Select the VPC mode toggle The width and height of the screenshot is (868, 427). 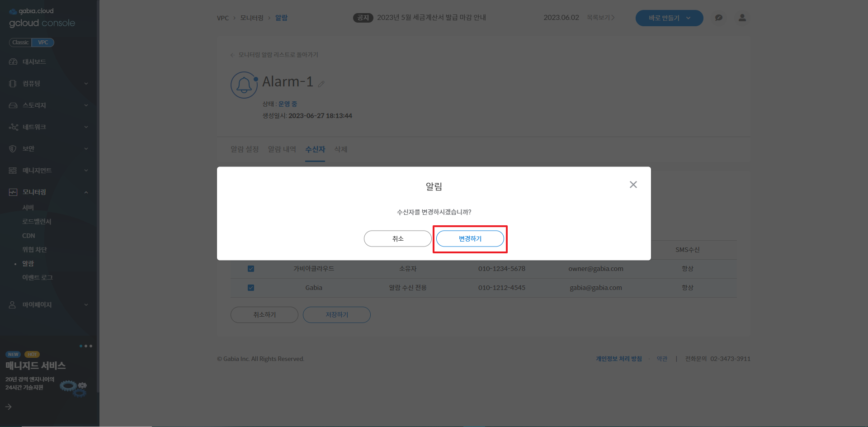click(43, 42)
